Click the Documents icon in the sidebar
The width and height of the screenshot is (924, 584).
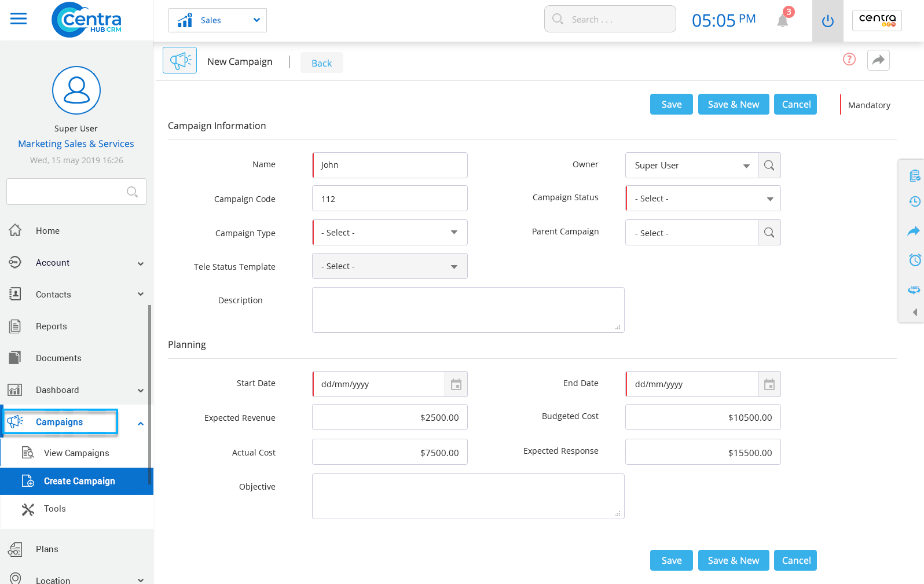[15, 358]
